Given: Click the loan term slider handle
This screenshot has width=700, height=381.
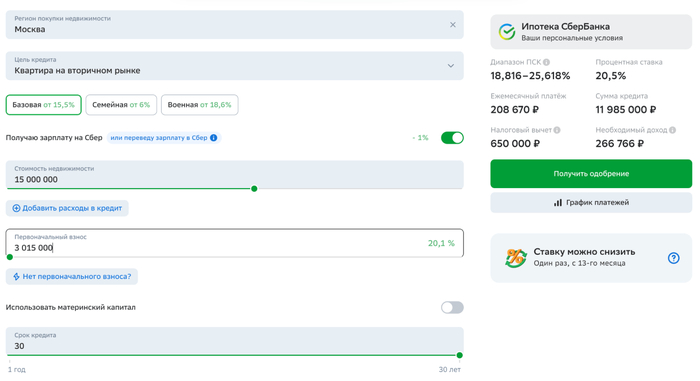Looking at the screenshot, I should point(459,355).
